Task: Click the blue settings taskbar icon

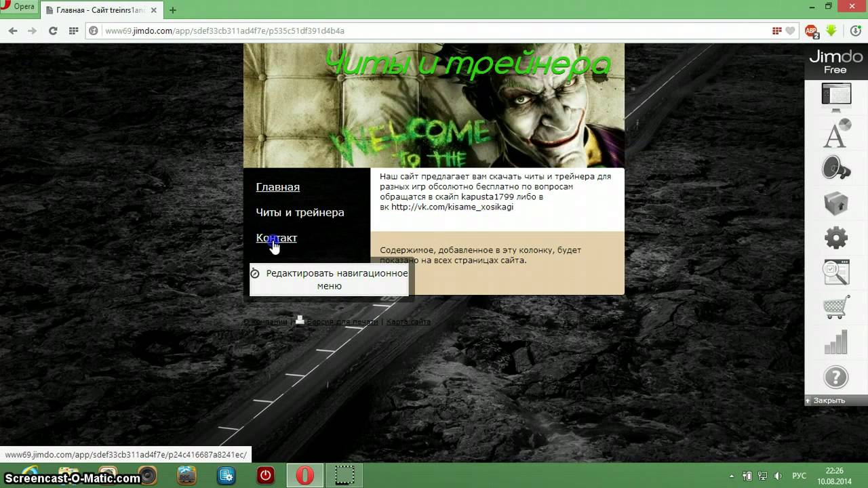Action: tap(226, 476)
